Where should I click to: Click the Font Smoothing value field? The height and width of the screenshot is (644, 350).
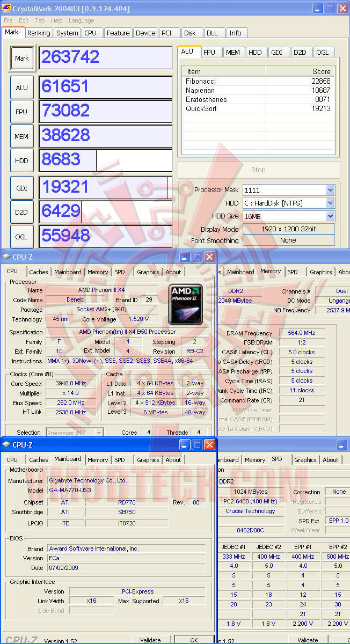pyautogui.click(x=288, y=240)
